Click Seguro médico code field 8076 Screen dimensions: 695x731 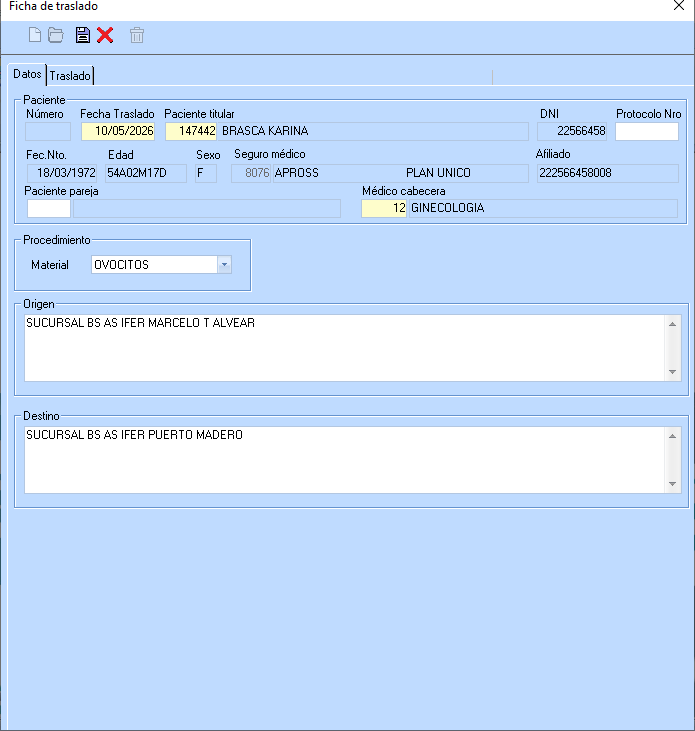pos(251,173)
